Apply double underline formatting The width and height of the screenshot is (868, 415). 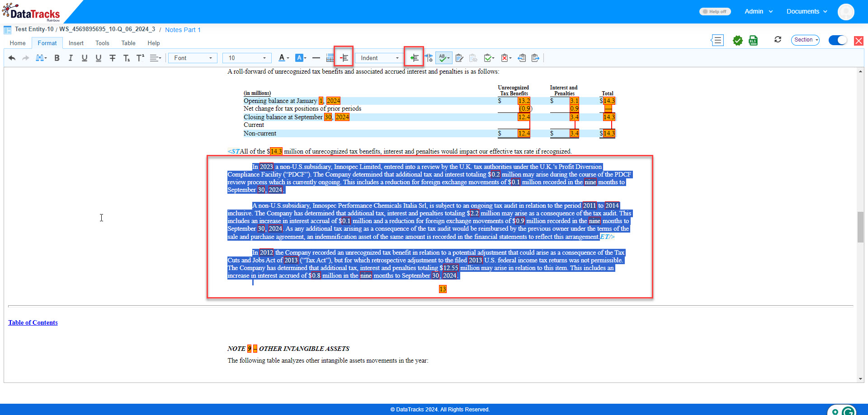[x=99, y=58]
